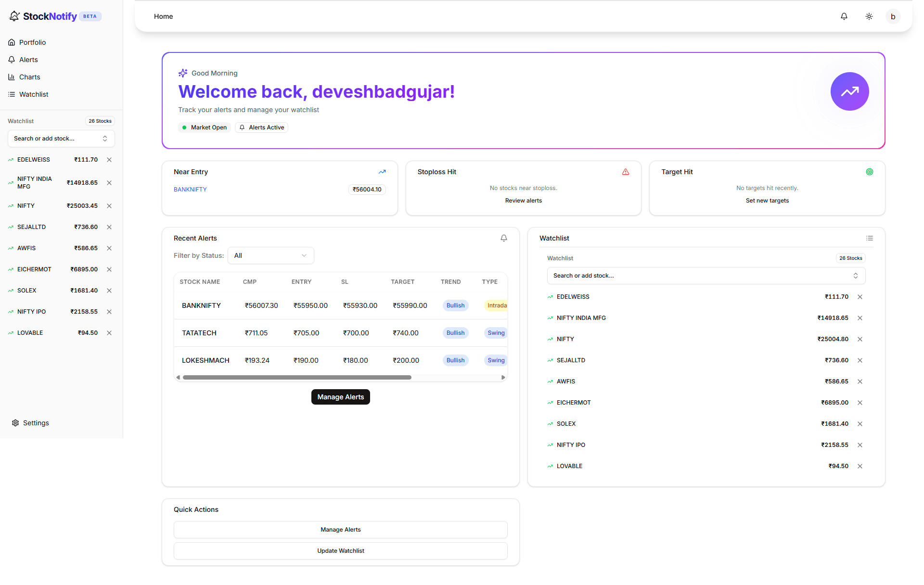924x585 pixels.
Task: Open the Alerts section via bell icon
Action: 28,60
